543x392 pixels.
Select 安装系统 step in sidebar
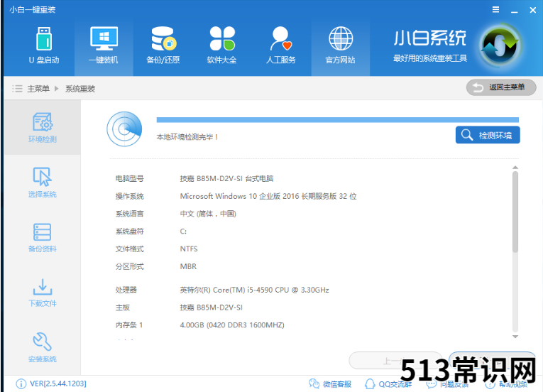43,347
